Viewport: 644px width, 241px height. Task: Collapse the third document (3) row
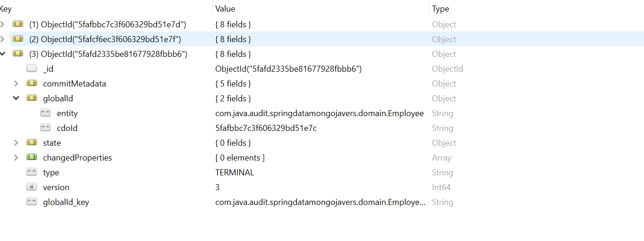click(x=3, y=54)
